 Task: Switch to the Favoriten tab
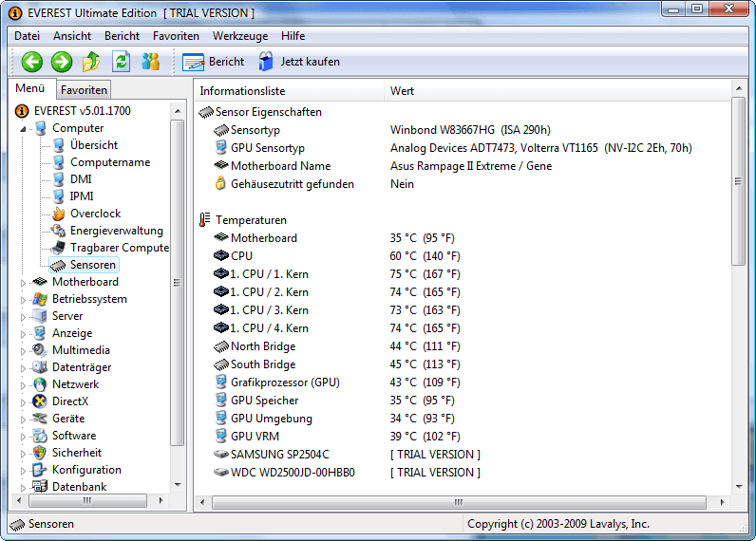(x=84, y=90)
